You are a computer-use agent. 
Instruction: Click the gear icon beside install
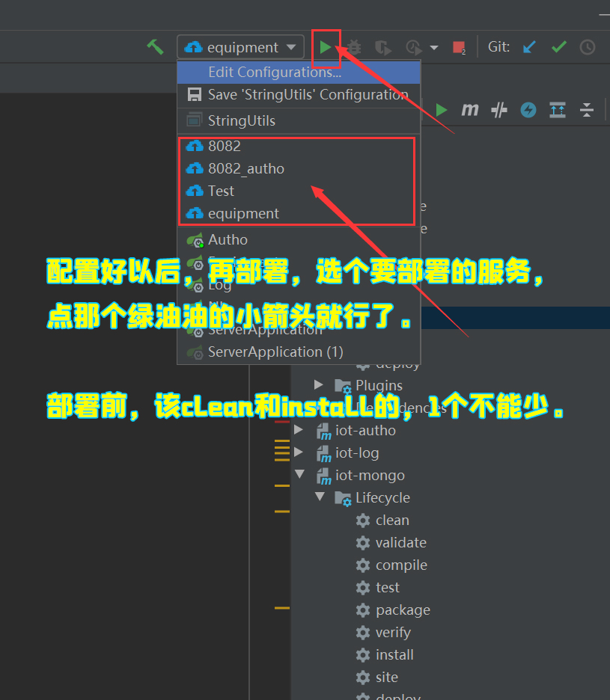pyautogui.click(x=363, y=655)
